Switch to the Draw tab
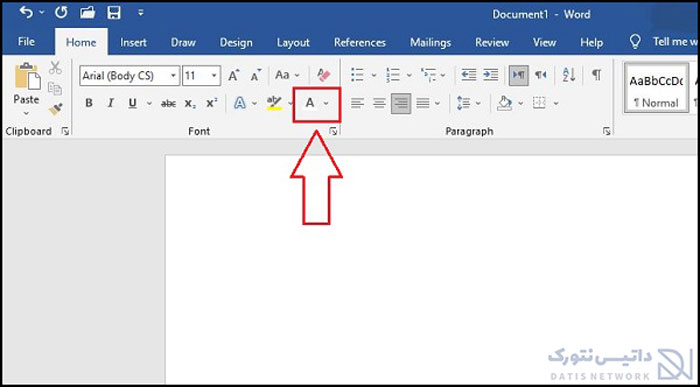Image resolution: width=700 pixels, height=387 pixels. [x=183, y=42]
